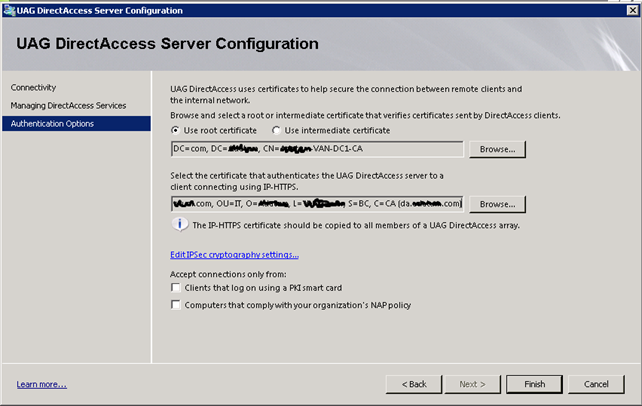The image size is (642, 406).
Task: Go to Managing DirectAccess Services step
Action: click(x=68, y=106)
